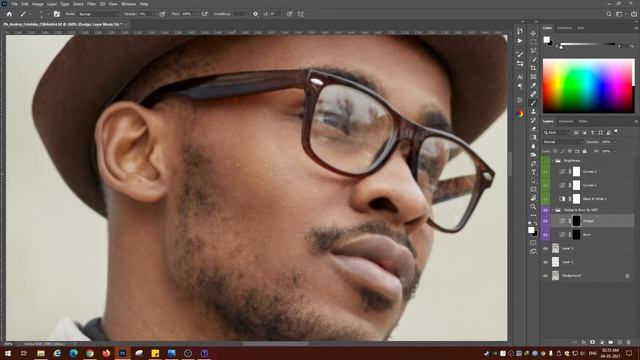The height and width of the screenshot is (360, 640).
Task: Hide the Burn layer
Action: (x=545, y=235)
